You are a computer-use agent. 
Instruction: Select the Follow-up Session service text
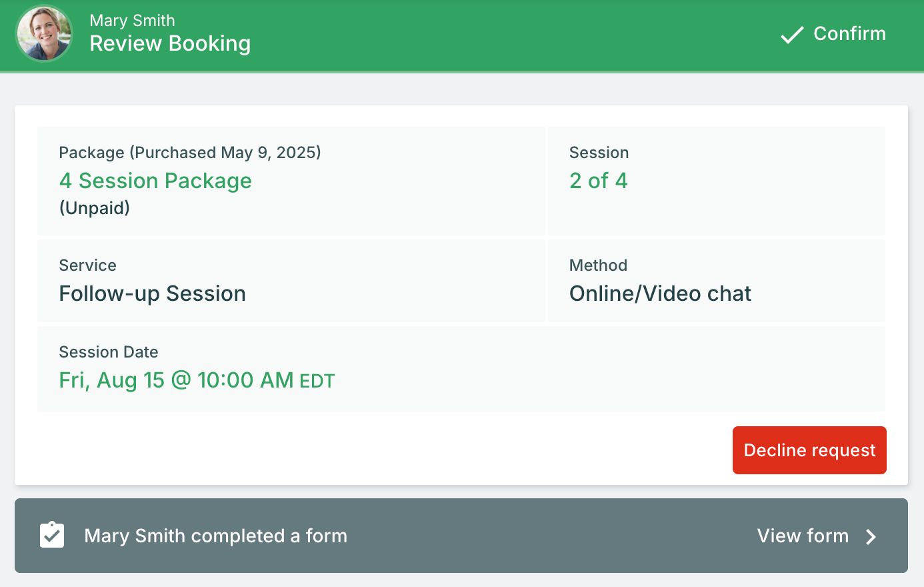pyautogui.click(x=152, y=293)
